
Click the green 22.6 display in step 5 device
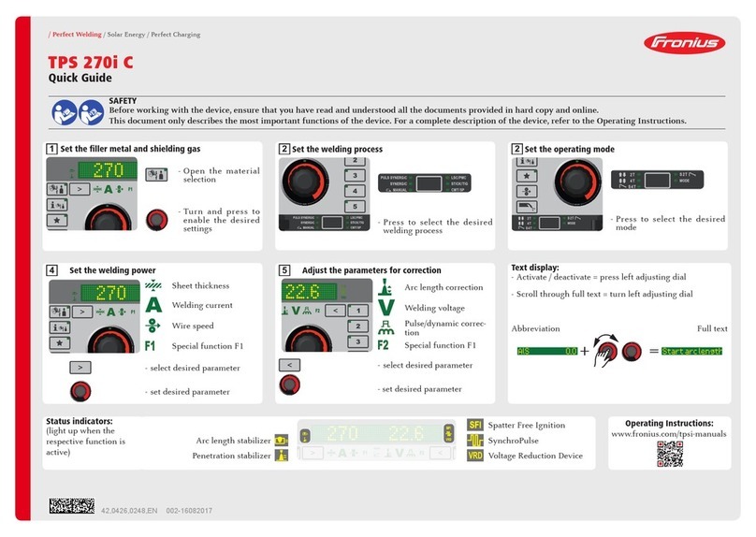pos(309,292)
